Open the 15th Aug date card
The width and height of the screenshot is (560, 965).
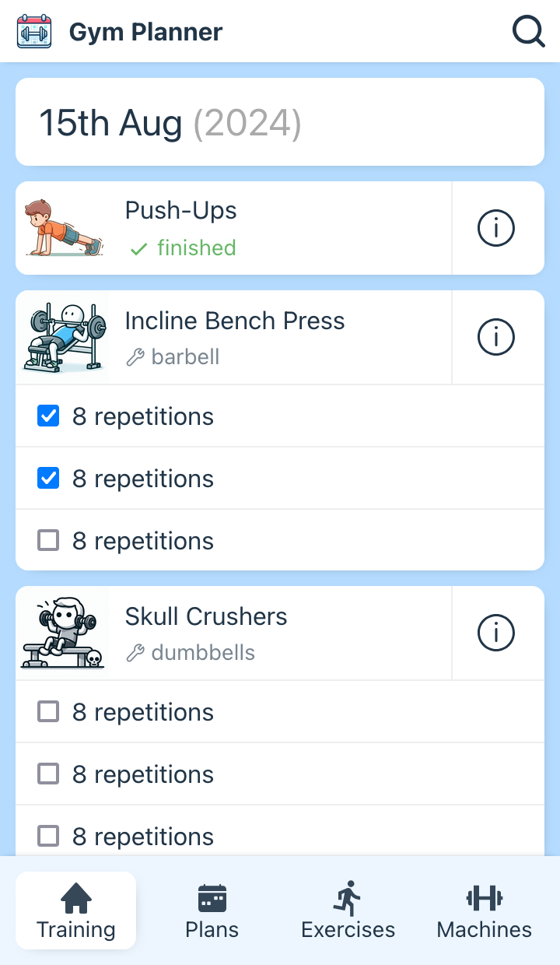[280, 122]
